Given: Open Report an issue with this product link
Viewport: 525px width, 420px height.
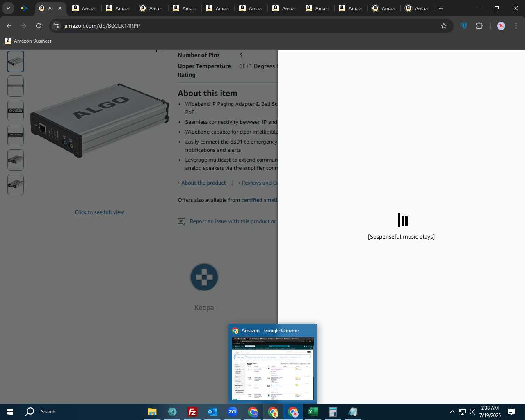Looking at the screenshot, I should [x=234, y=221].
